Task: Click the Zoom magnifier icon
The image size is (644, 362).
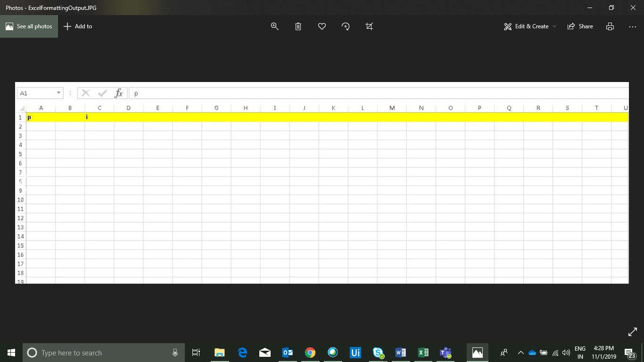Action: [x=275, y=26]
